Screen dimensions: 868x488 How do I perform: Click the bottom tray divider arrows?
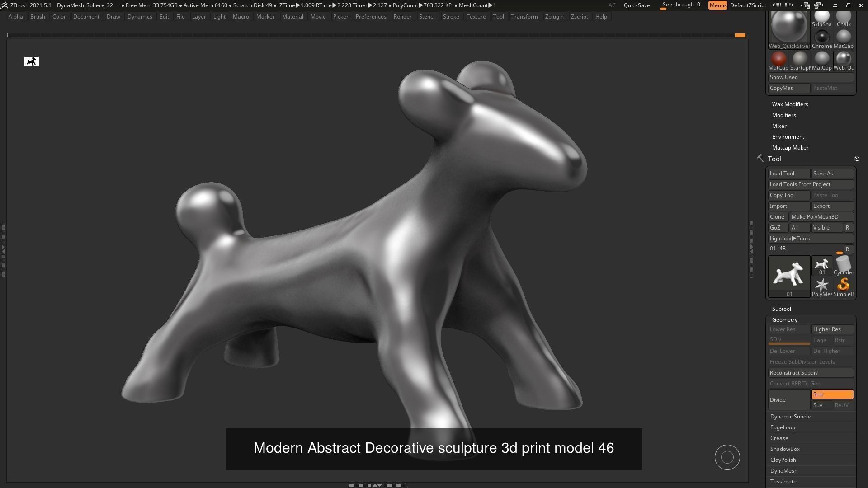[x=377, y=485]
